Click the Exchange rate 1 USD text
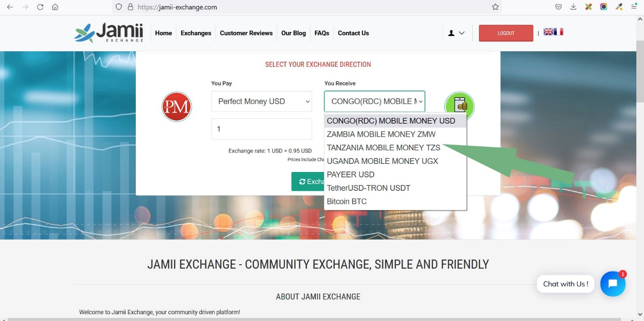The width and height of the screenshot is (644, 321). (270, 151)
